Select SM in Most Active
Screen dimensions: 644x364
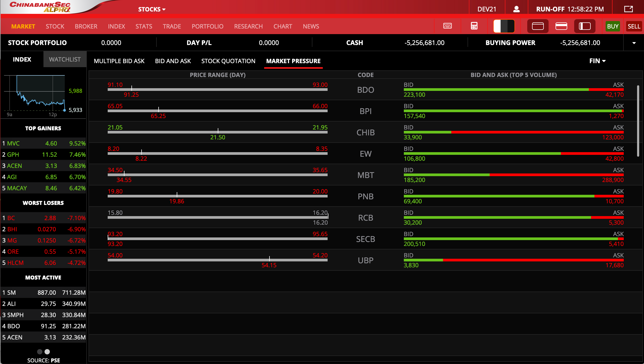point(44,293)
